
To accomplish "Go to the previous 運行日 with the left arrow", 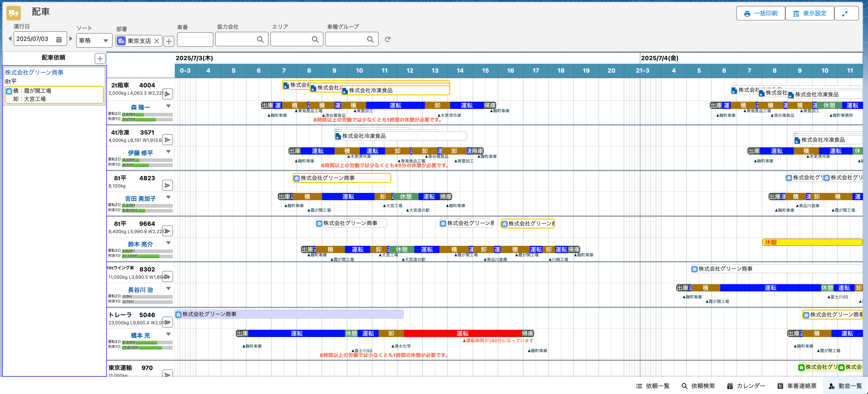I will point(10,39).
